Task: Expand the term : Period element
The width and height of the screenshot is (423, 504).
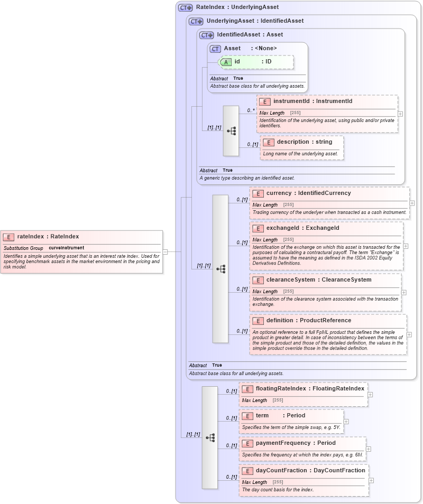Action: (x=346, y=421)
